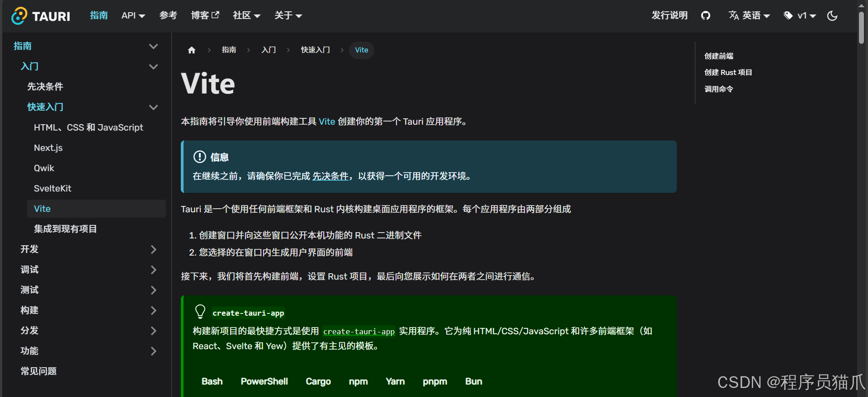Open HTML、CSS 和 JavaScript guide
This screenshot has width=868, height=397.
89,127
